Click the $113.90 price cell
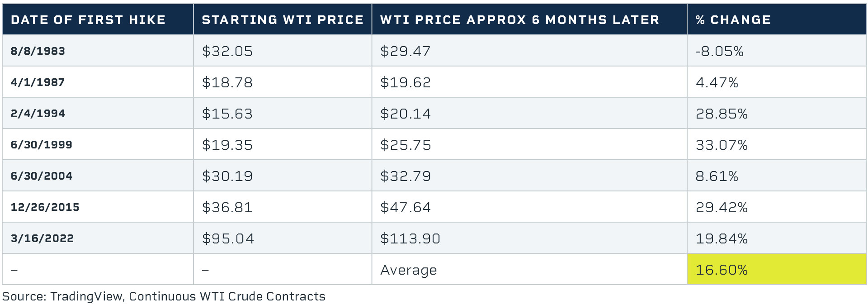This screenshot has width=868, height=305. [410, 238]
